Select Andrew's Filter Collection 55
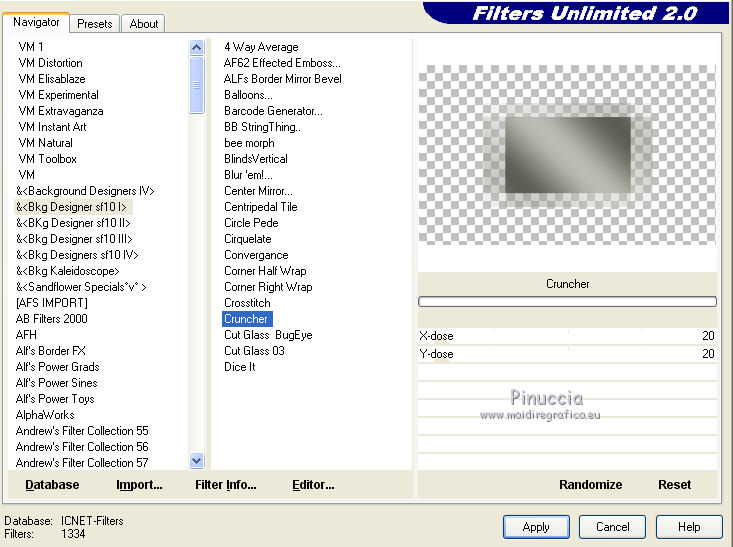Screen dimensions: 733x547 pos(82,431)
